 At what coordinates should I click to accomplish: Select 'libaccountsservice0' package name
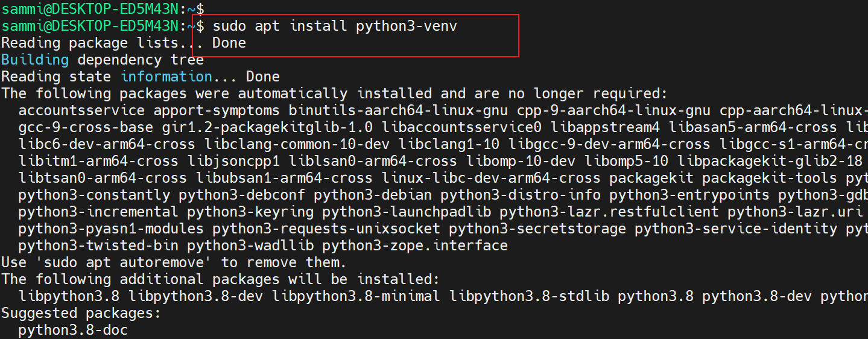(461, 127)
